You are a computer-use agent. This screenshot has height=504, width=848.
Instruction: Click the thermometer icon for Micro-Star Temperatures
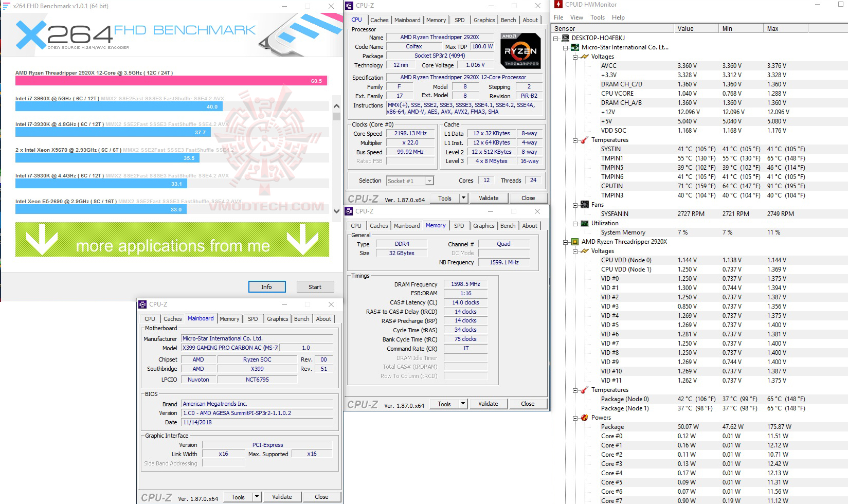(x=585, y=140)
